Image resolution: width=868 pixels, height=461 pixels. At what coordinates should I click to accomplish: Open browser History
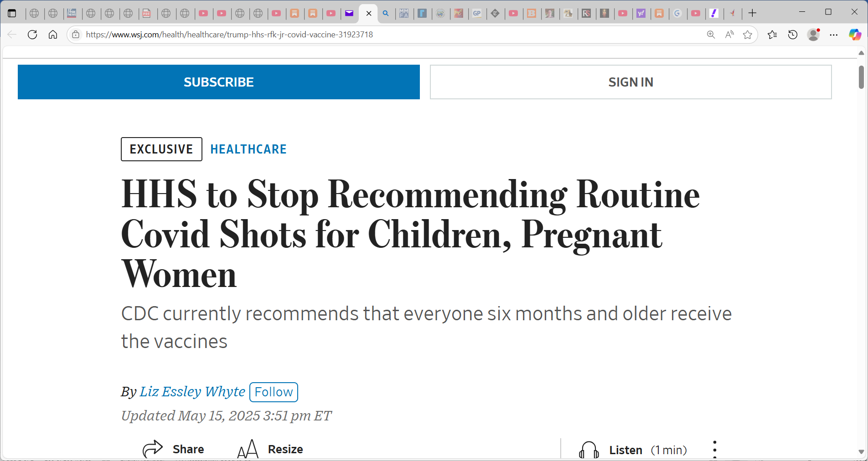pos(793,35)
